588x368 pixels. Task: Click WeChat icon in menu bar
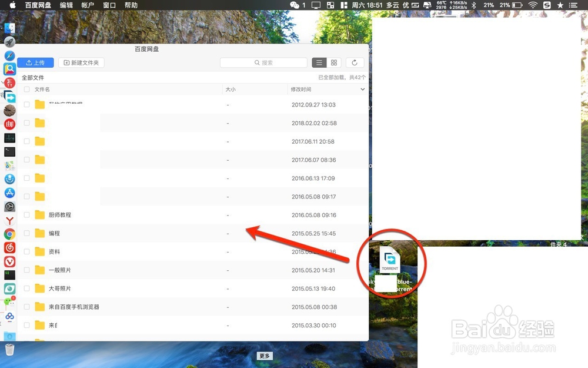(x=295, y=5)
